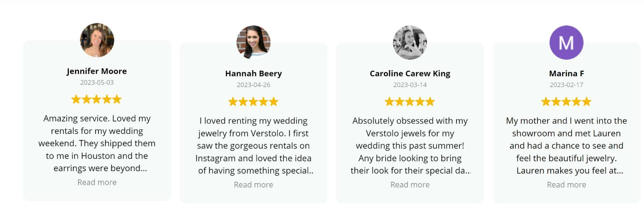Click the review text starting "My mother and I"

click(x=566, y=146)
